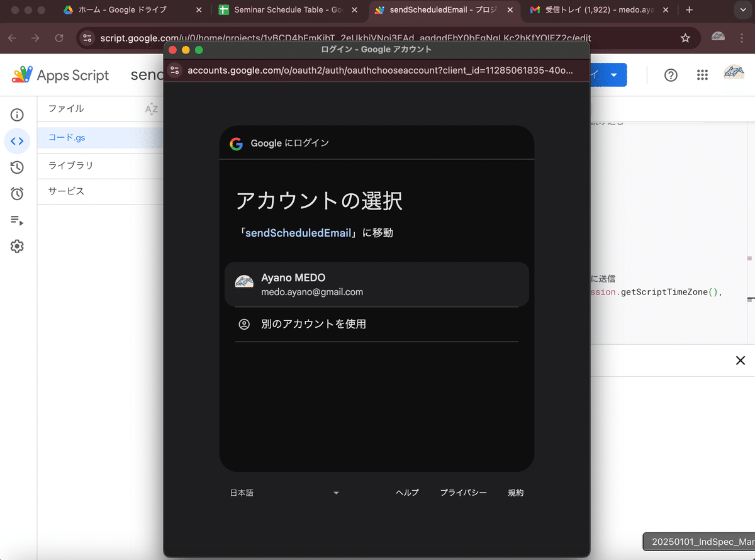This screenshot has height=560, width=755.
Task: Select the コード.gs file in the file list
Action: [66, 137]
